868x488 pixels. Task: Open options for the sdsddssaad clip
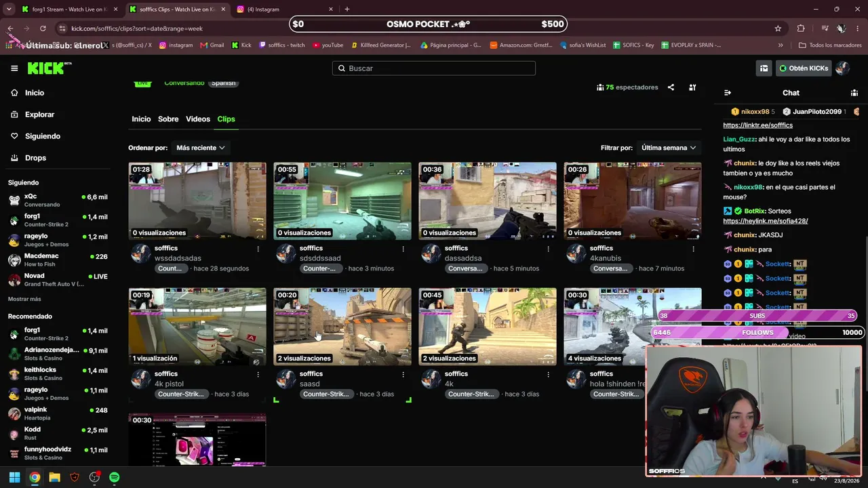(x=403, y=249)
